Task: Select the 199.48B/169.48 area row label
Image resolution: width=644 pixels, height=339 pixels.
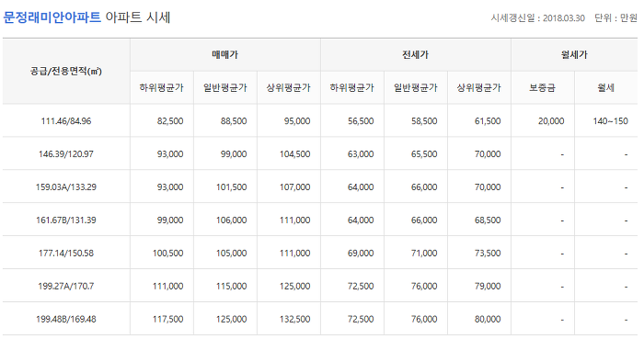Action: tap(66, 319)
